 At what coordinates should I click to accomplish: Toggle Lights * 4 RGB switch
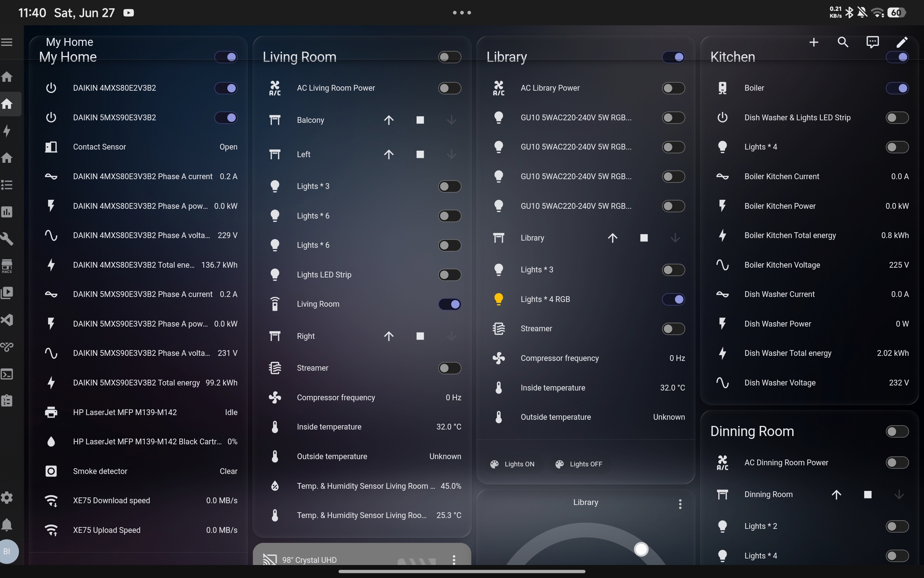(674, 299)
